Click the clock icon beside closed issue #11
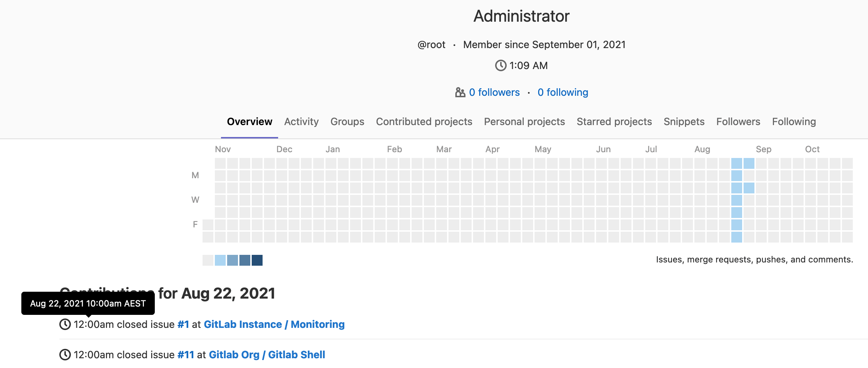The height and width of the screenshot is (368, 868). [x=65, y=355]
